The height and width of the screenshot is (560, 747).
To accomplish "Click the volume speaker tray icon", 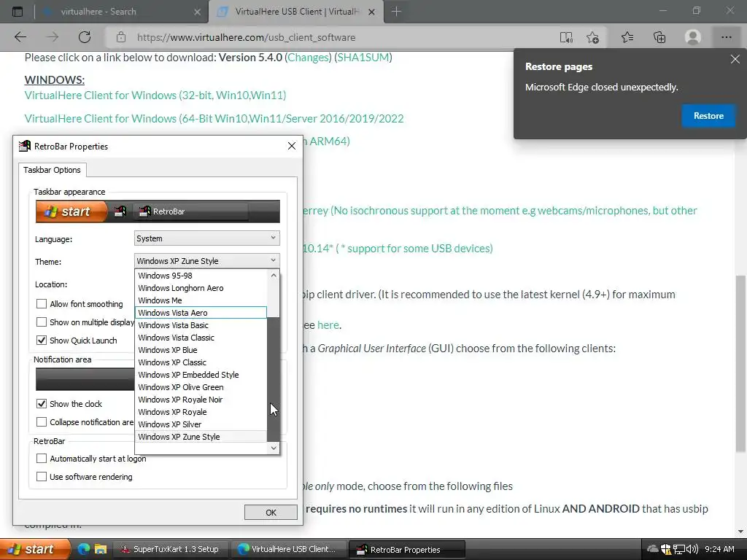I will coord(692,549).
